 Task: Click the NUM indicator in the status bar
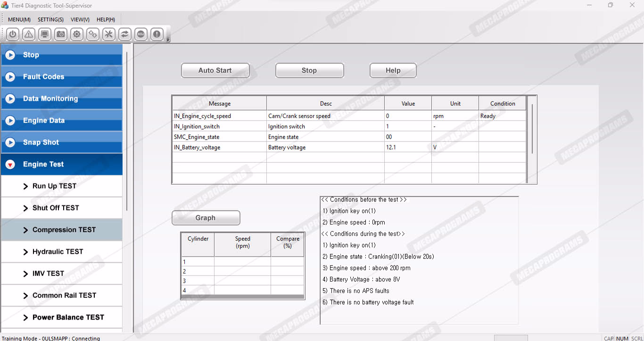[622, 338]
